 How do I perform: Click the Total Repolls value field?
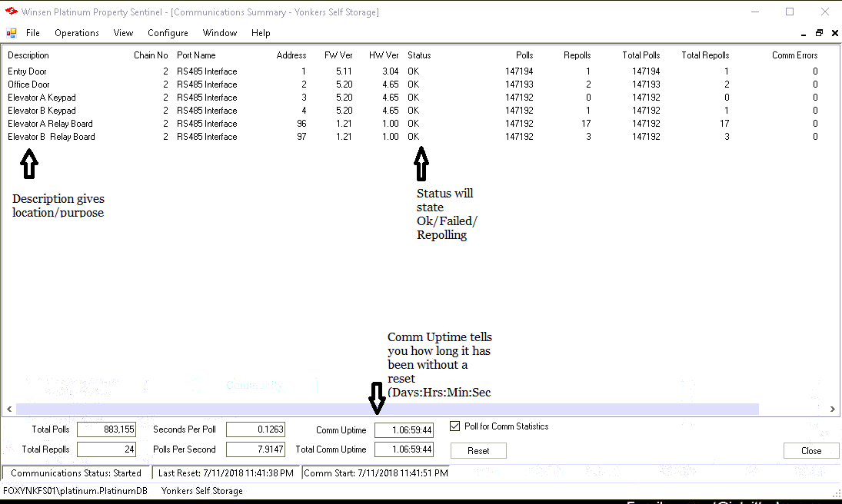click(106, 449)
